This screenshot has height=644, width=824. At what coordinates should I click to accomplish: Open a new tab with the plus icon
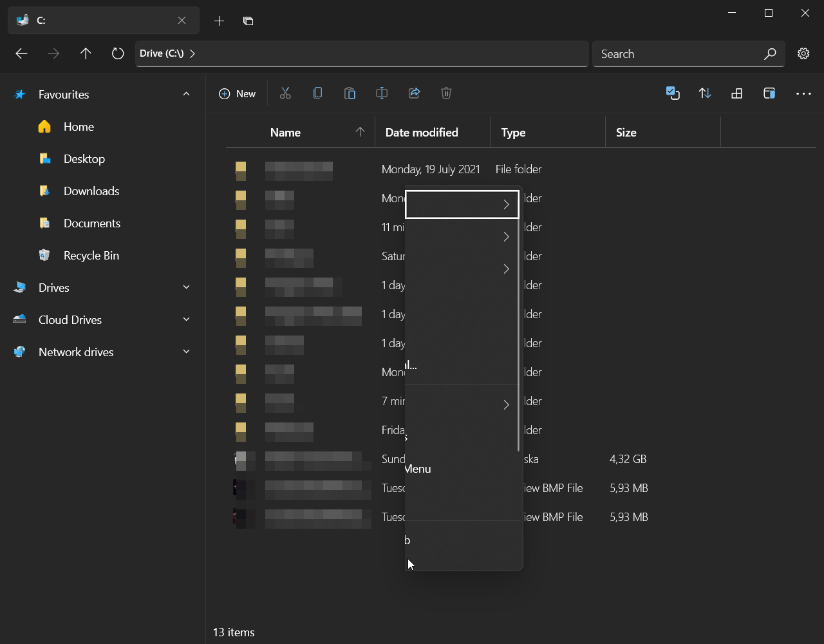click(x=219, y=21)
